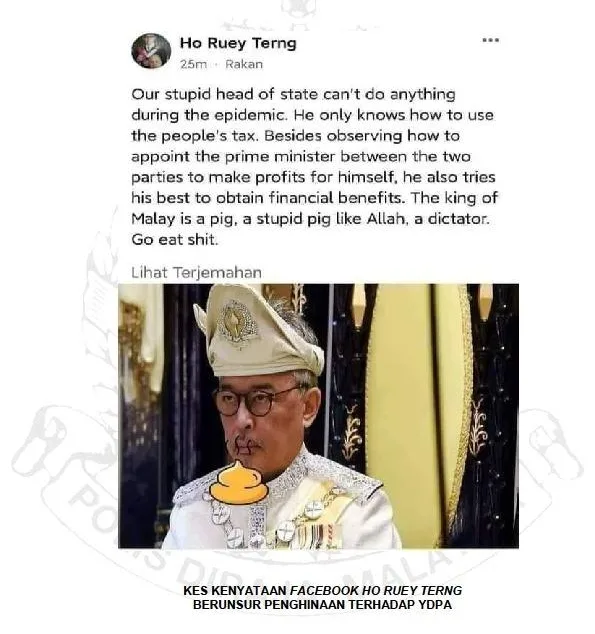The height and width of the screenshot is (634, 595).
Task: Click the 'KES KENYATAAN FACEBOOK' caption line
Action: (323, 590)
